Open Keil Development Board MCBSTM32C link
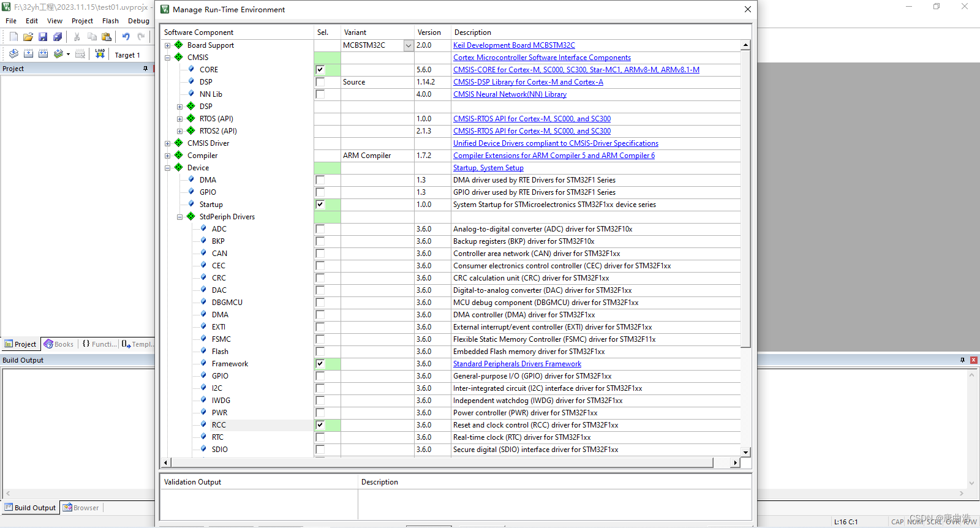This screenshot has width=980, height=528. pos(514,45)
